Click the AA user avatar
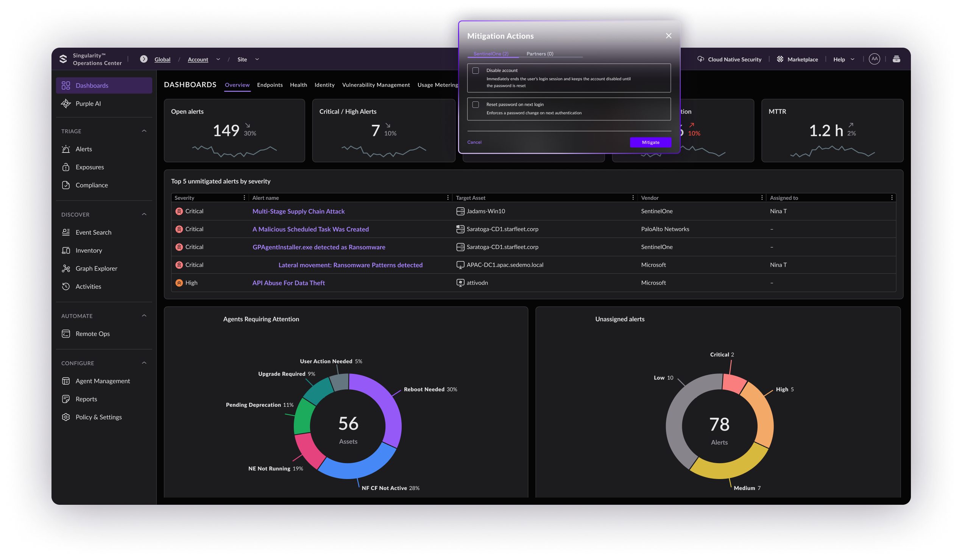This screenshot has height=560, width=962. click(874, 59)
